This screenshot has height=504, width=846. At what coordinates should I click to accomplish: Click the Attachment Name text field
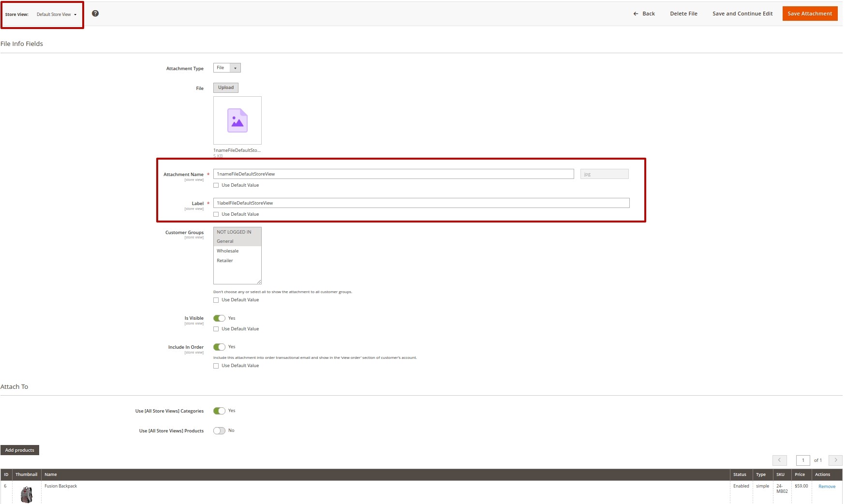pyautogui.click(x=393, y=174)
